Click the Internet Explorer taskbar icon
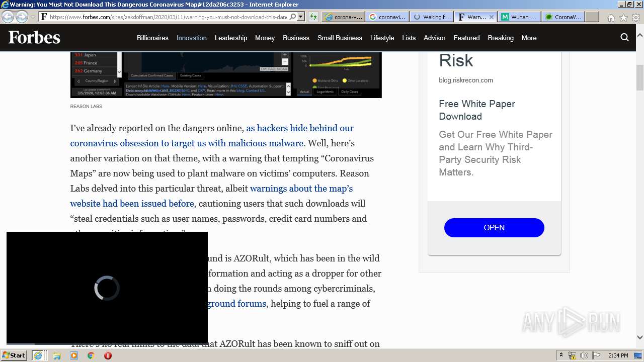The image size is (644, 362). click(x=38, y=355)
